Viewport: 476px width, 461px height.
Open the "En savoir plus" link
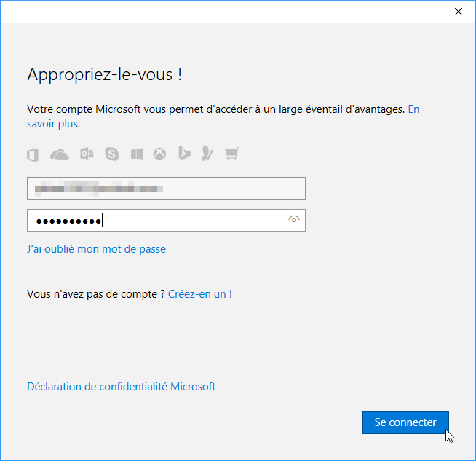point(413,109)
